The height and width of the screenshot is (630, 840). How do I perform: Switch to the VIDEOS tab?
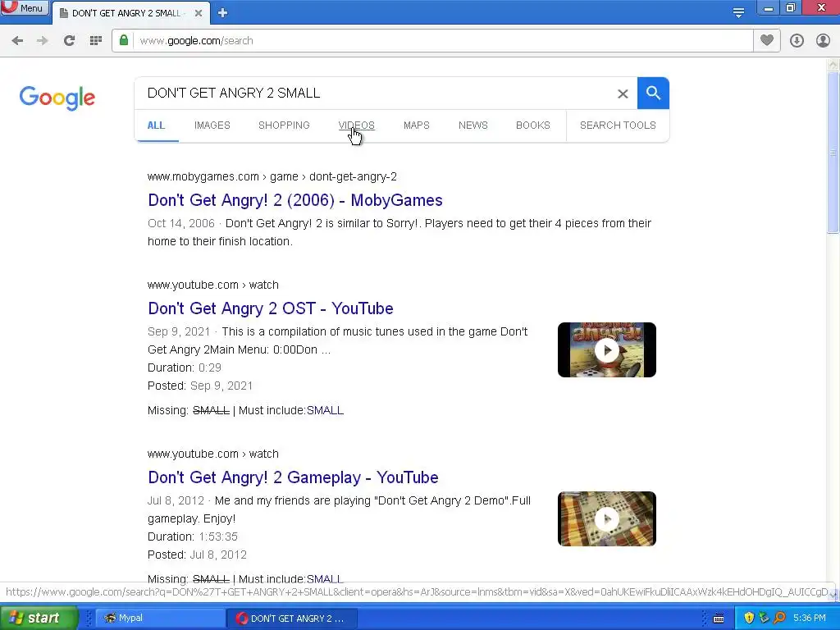pos(356,126)
